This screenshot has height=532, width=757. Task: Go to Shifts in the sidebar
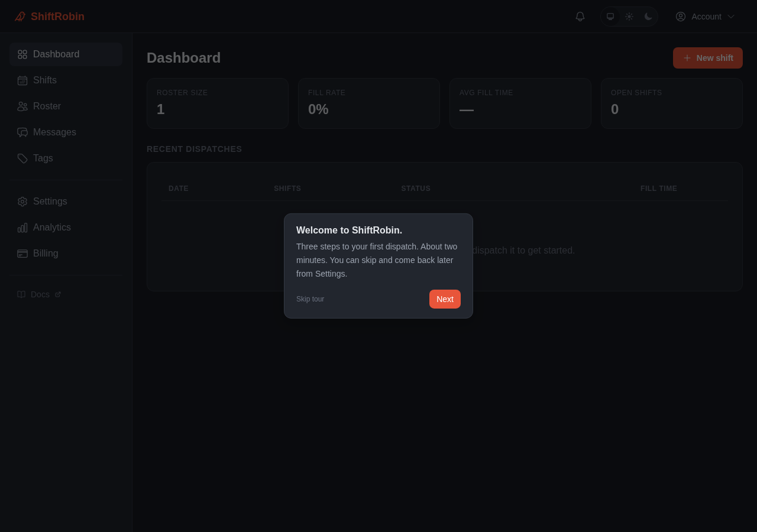(66, 80)
